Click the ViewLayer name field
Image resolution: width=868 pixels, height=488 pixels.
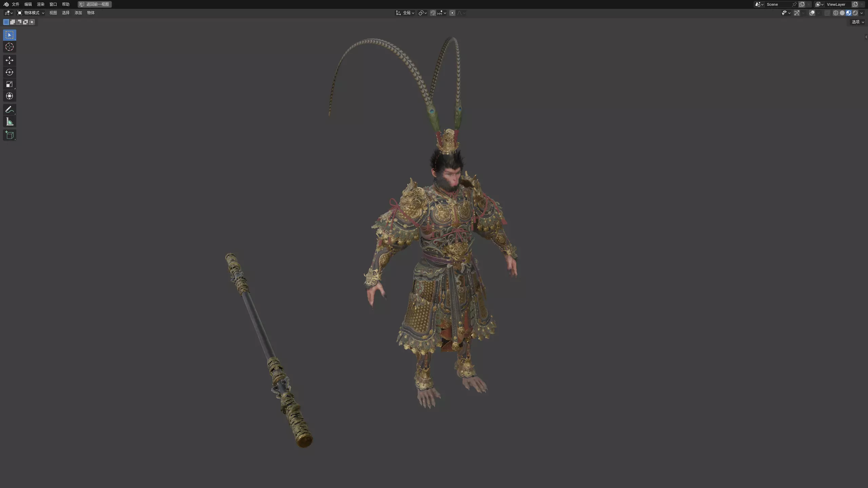(838, 4)
